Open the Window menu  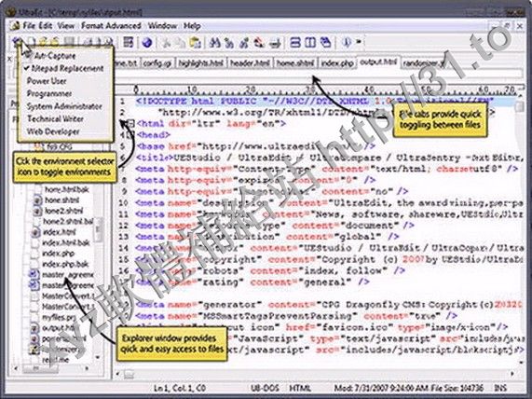[162, 26]
